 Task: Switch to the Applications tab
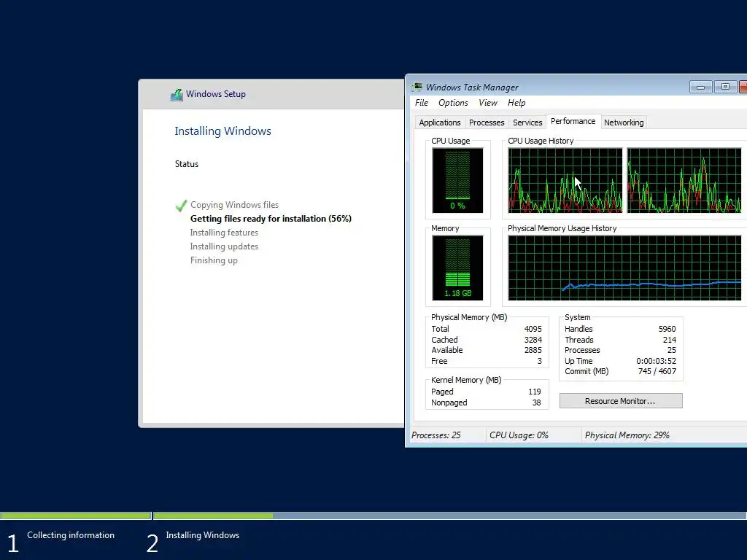point(440,122)
